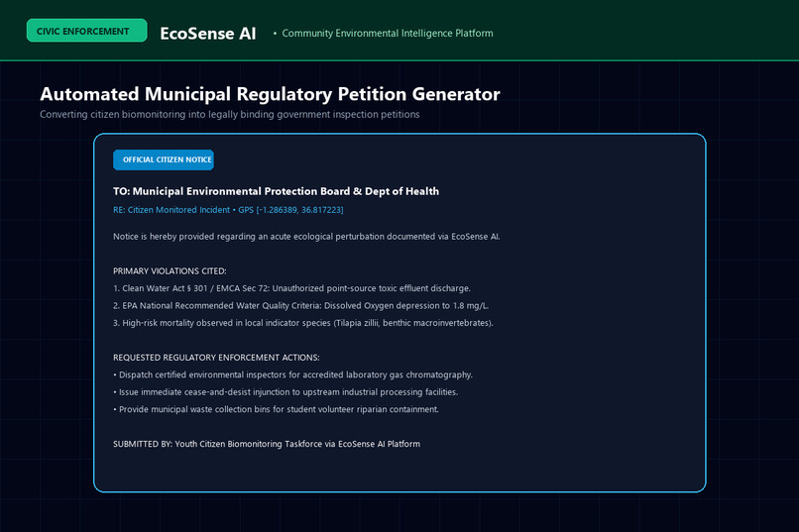Click the EcoSense AI title
Screen dimensions: 799x532
(x=208, y=33)
